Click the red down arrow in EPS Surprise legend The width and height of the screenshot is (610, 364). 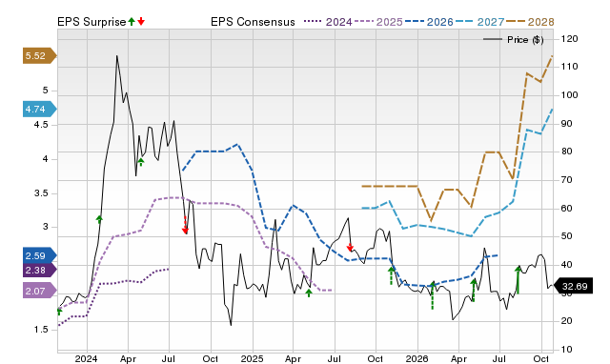(x=141, y=21)
